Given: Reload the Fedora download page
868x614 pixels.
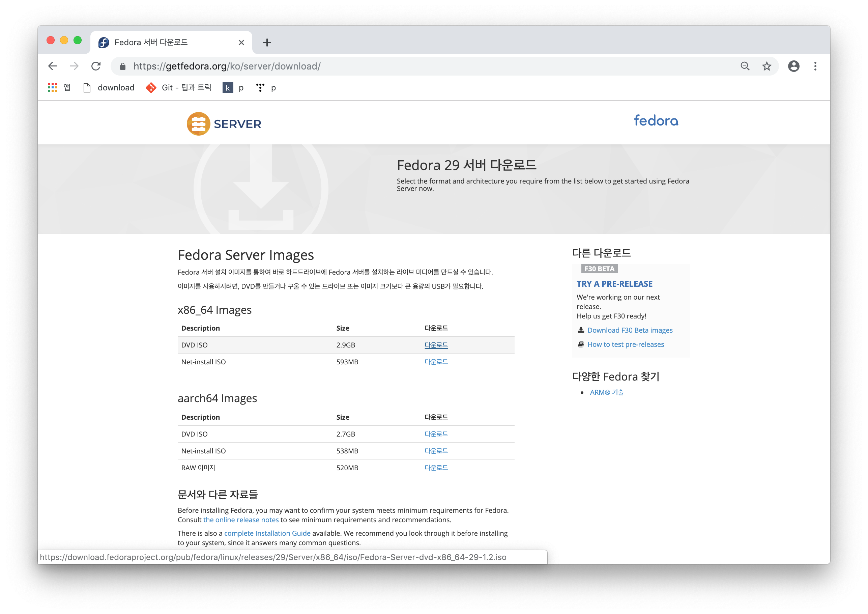Looking at the screenshot, I should pyautogui.click(x=96, y=66).
